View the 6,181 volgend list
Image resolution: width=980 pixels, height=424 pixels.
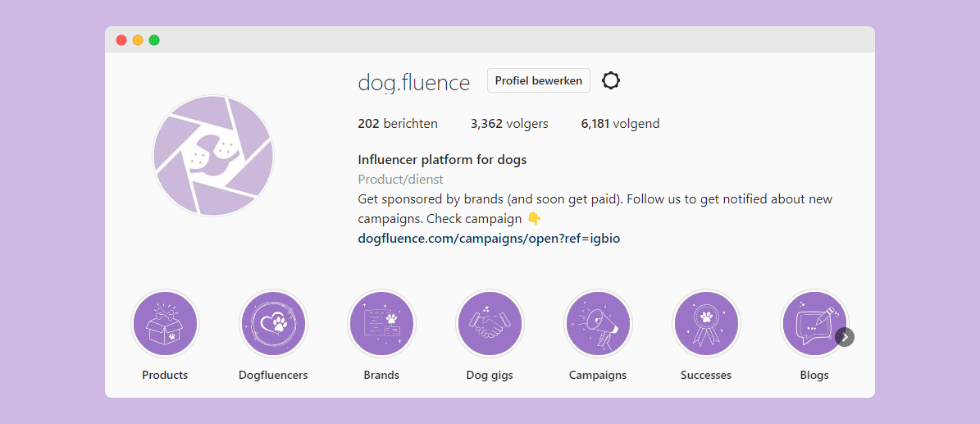[620, 124]
